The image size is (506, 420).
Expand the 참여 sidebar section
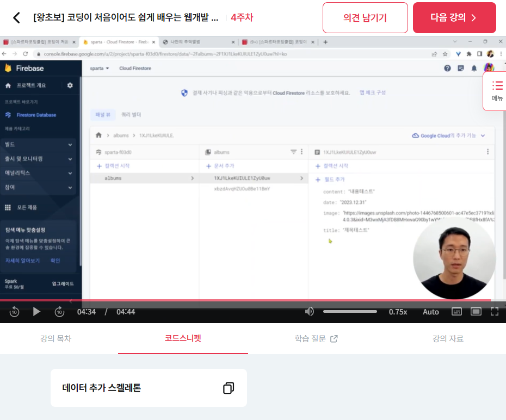(x=38, y=187)
